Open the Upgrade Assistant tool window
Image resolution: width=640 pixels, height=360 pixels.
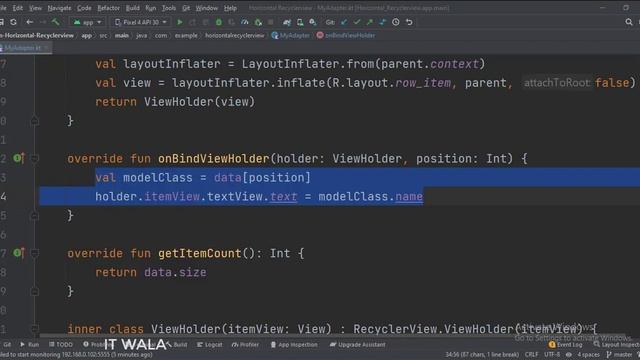358,344
